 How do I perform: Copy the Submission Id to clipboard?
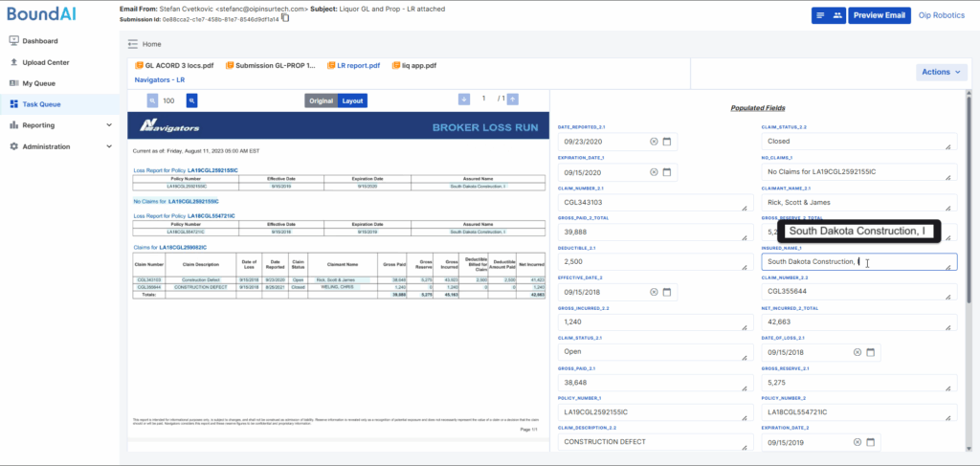click(x=285, y=17)
